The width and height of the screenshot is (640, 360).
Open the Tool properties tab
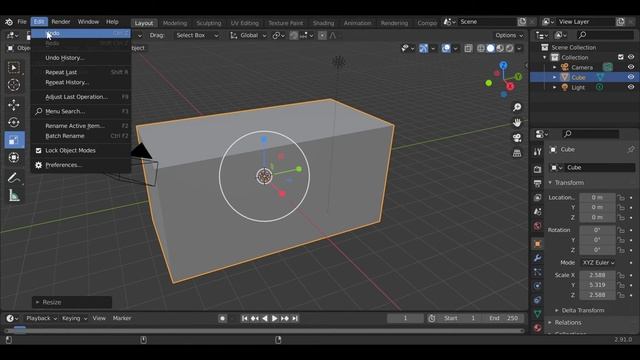pos(538,152)
